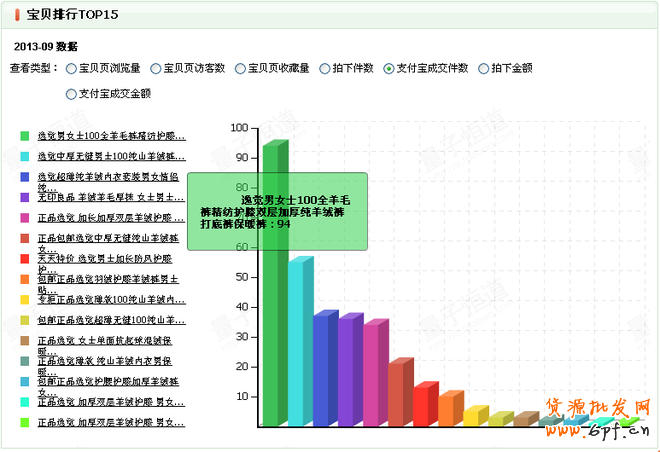
Task: Select the 宝贝页浏览量 radio button
Action: point(71,69)
